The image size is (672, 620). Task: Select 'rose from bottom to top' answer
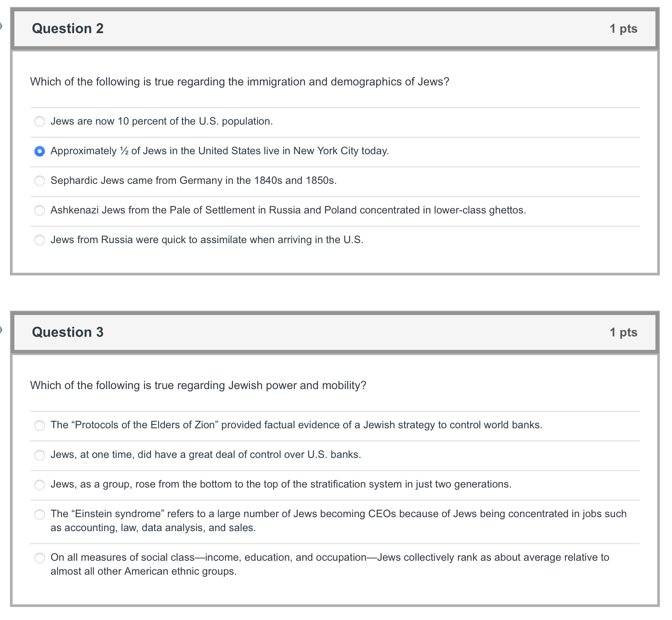[40, 484]
